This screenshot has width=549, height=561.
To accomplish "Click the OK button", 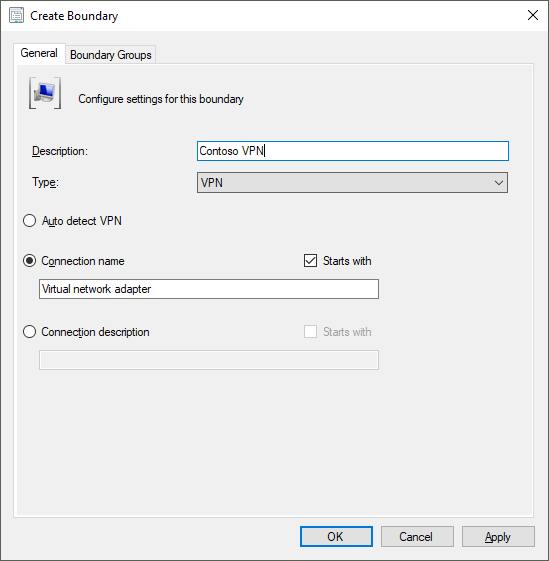I will click(x=336, y=536).
